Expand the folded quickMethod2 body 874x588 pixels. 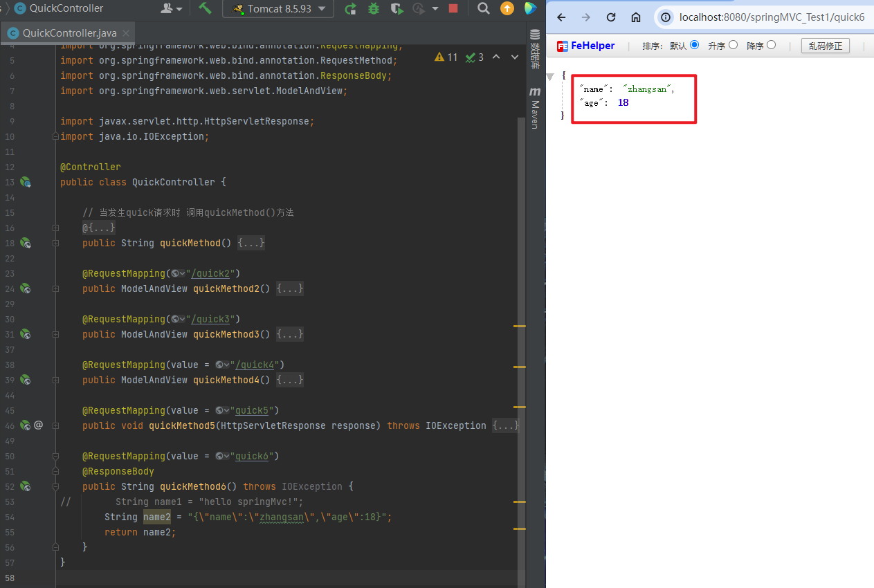(x=290, y=288)
